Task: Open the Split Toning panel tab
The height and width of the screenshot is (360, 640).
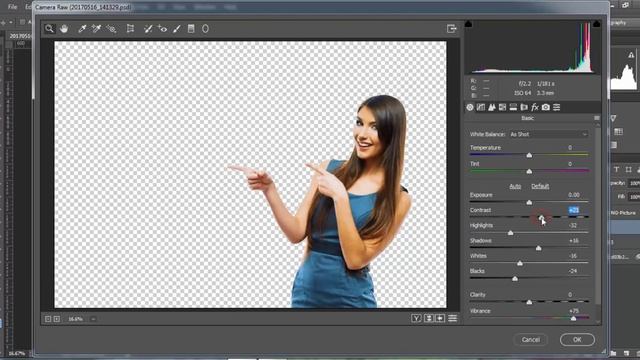Action: (513, 107)
